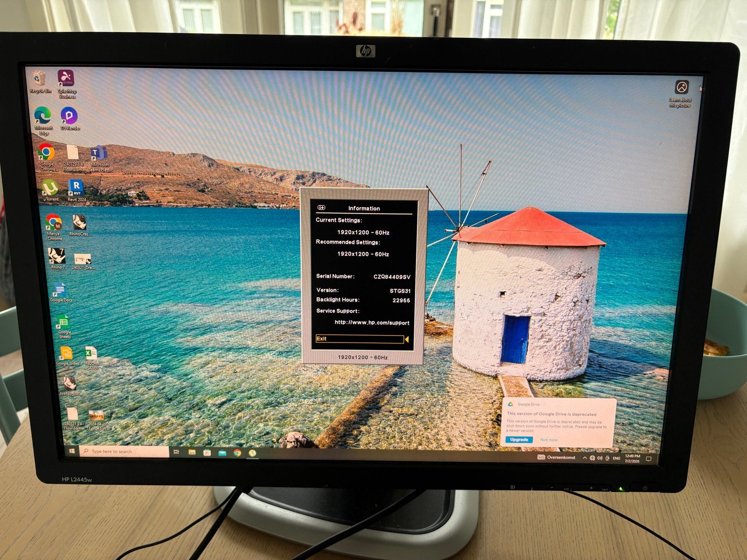This screenshot has width=747, height=560.
Task: Open the network globe tray icon
Action: click(x=592, y=458)
